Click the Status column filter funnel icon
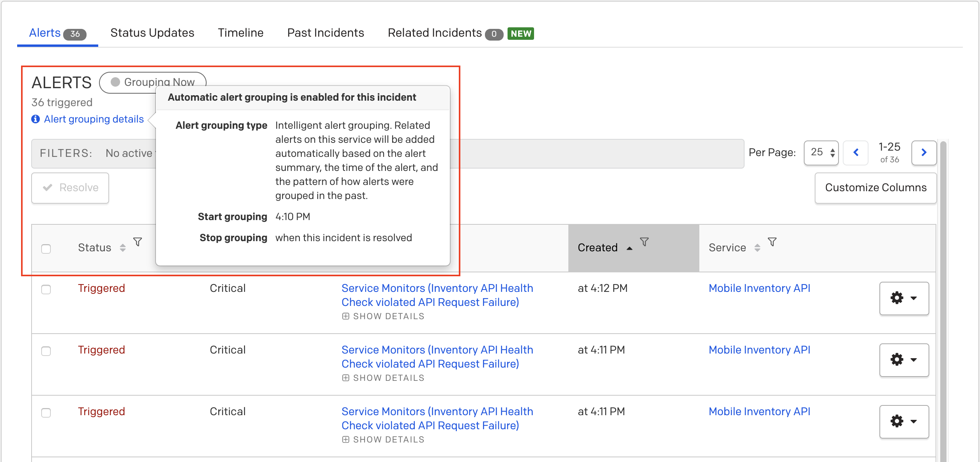The image size is (980, 462). click(x=138, y=242)
